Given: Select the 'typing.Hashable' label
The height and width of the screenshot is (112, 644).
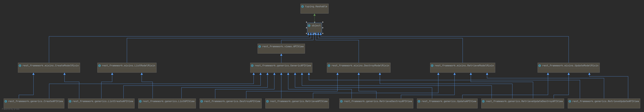Looking at the screenshot, I should coord(316,7).
